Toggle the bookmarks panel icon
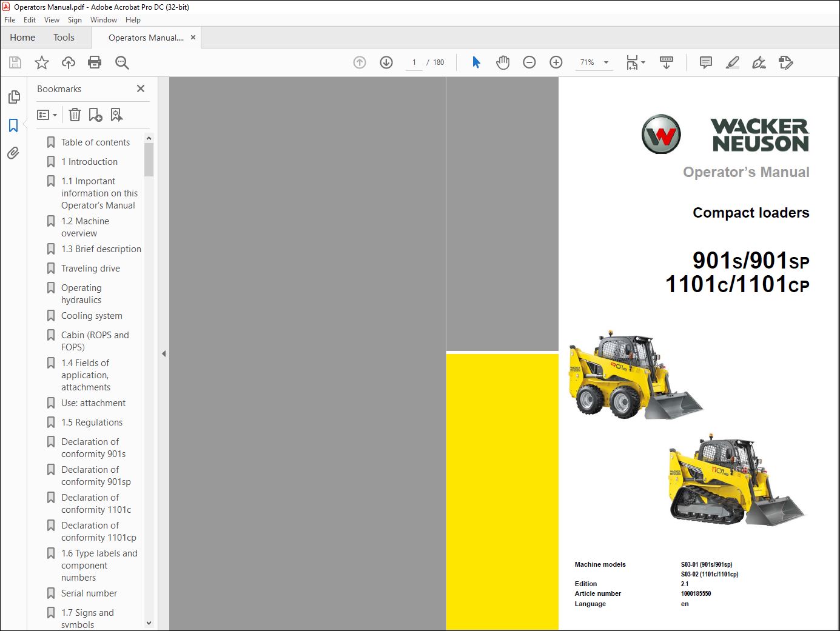The width and height of the screenshot is (840, 631). tap(13, 125)
